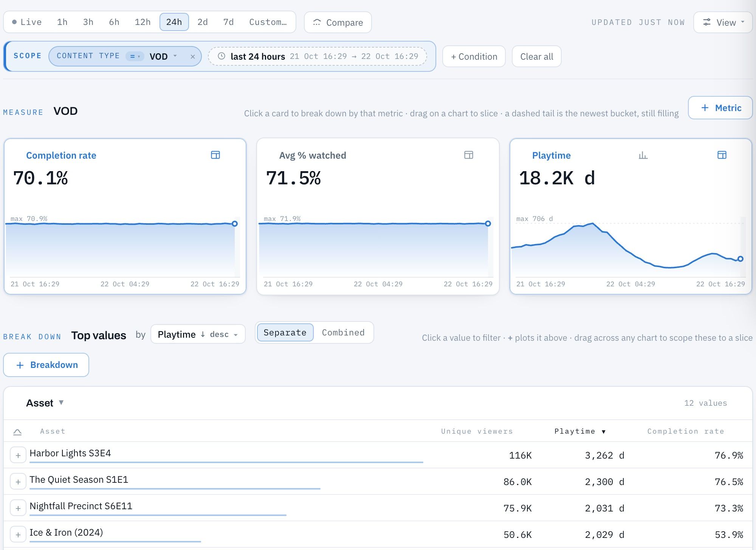Switch Playtime card to bar chart icon
The image size is (756, 550).
[643, 155]
